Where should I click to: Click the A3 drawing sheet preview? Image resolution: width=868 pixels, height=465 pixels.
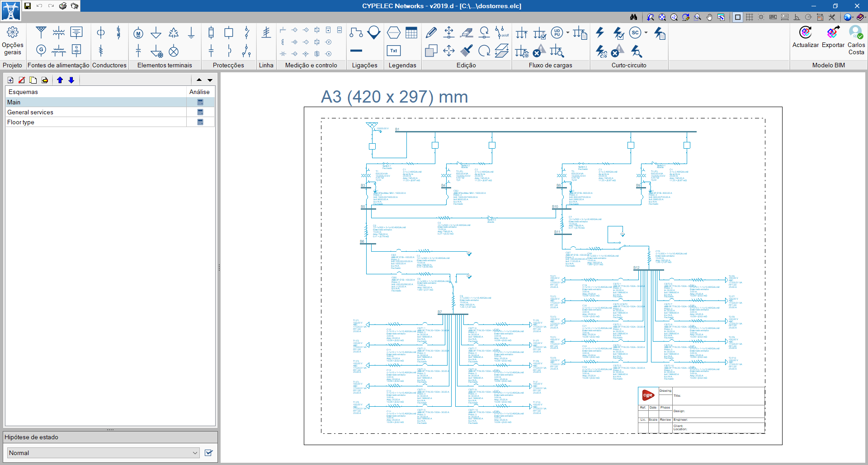pos(543,276)
